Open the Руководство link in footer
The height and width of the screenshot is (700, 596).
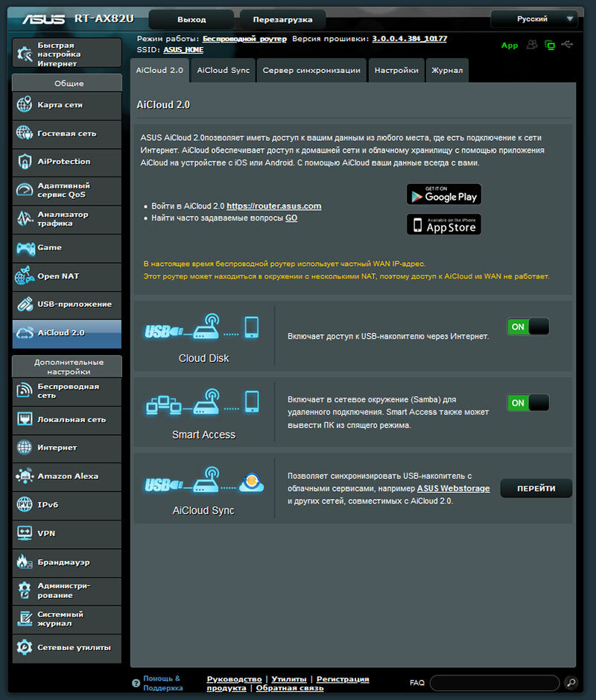click(234, 679)
